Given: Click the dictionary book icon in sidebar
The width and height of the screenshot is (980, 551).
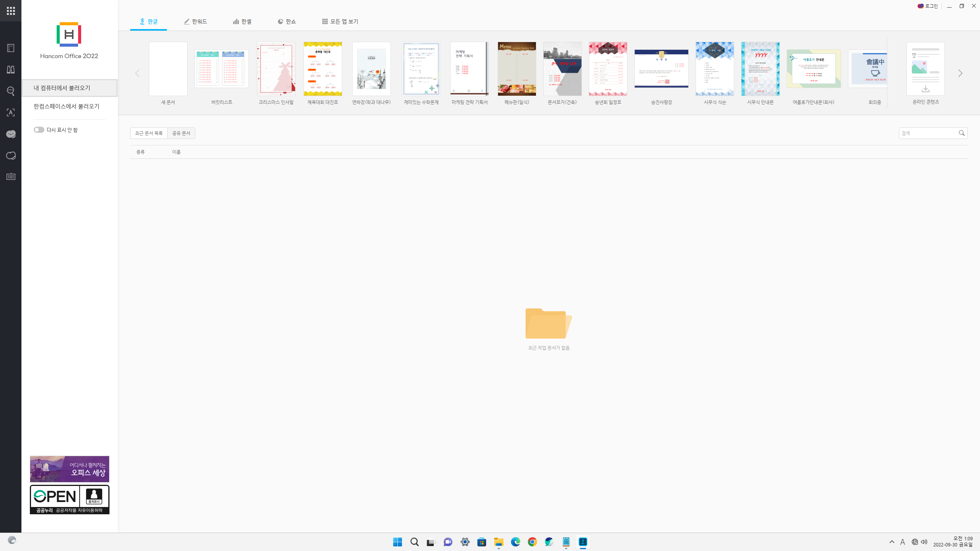Looking at the screenshot, I should (11, 48).
